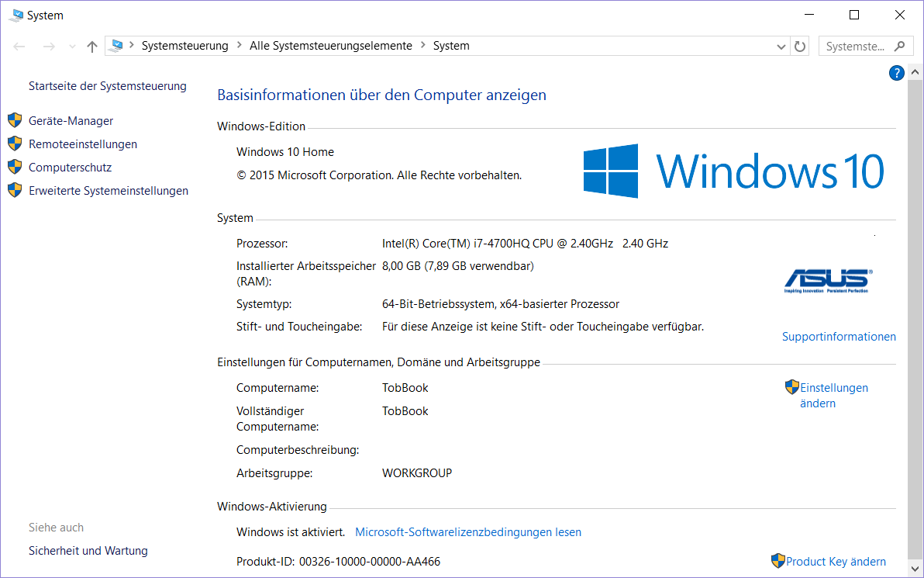
Task: Open Computerschutz settings
Action: [x=70, y=168]
